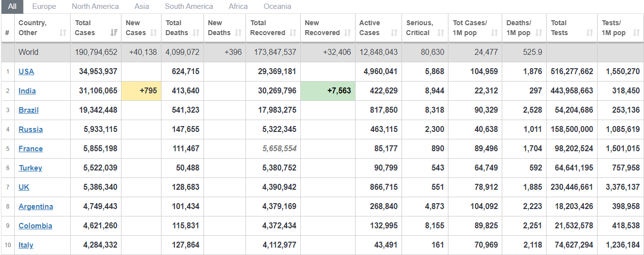The image size is (644, 255).
Task: Open the Oceania tab
Action: tap(277, 6)
